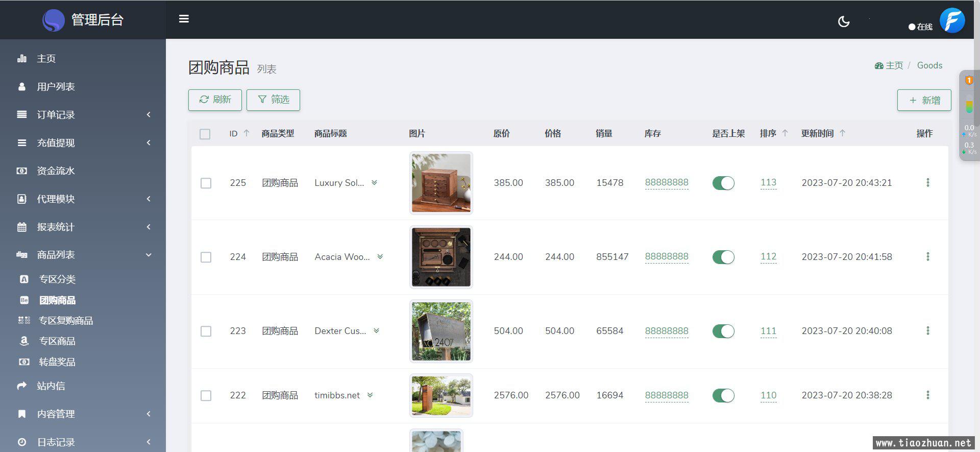Click the 用户列表 person icon
Screen dimensions: 980x452
click(x=21, y=87)
